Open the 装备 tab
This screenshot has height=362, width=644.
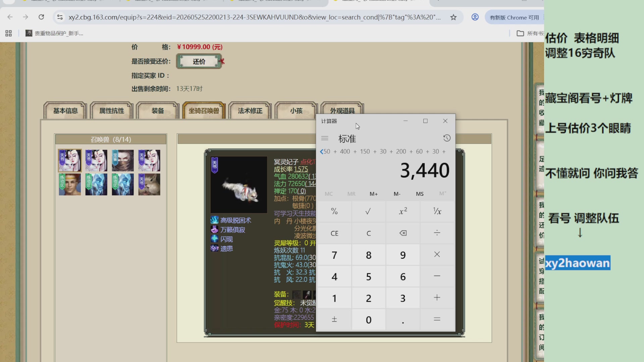158,111
